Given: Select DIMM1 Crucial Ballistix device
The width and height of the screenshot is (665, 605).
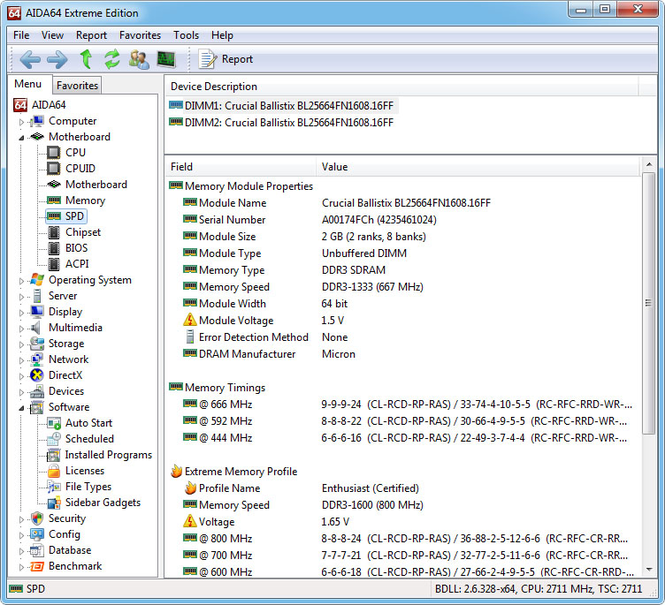Looking at the screenshot, I should (282, 106).
